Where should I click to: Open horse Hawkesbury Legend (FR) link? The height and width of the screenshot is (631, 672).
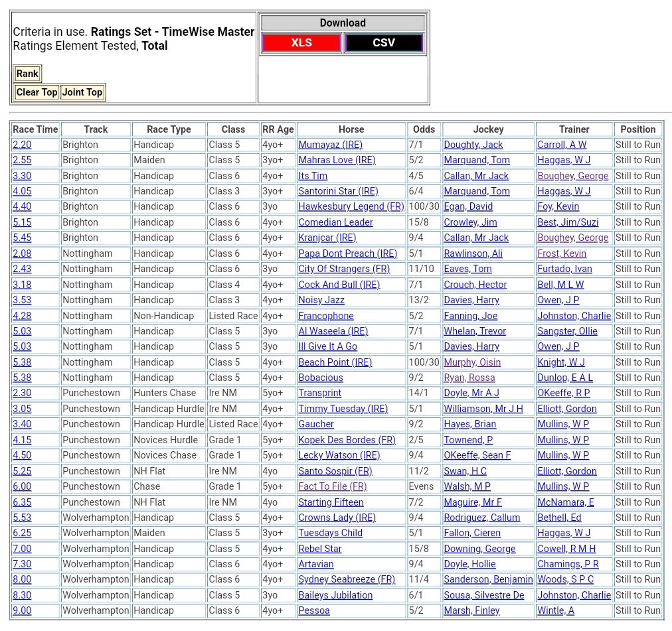[351, 206]
